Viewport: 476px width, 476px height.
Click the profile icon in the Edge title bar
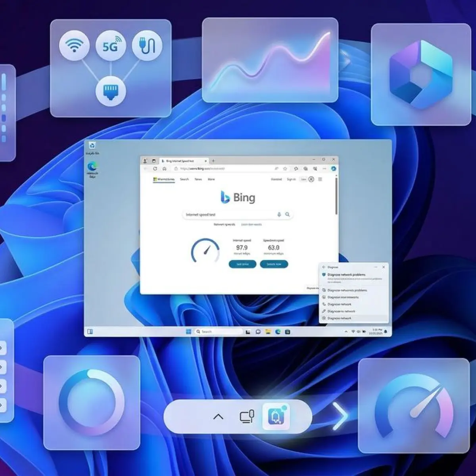tap(145, 161)
